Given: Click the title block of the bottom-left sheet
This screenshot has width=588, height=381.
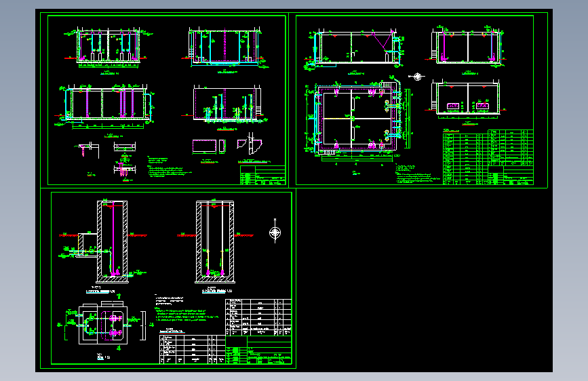Looking at the screenshot, I should point(258,350).
